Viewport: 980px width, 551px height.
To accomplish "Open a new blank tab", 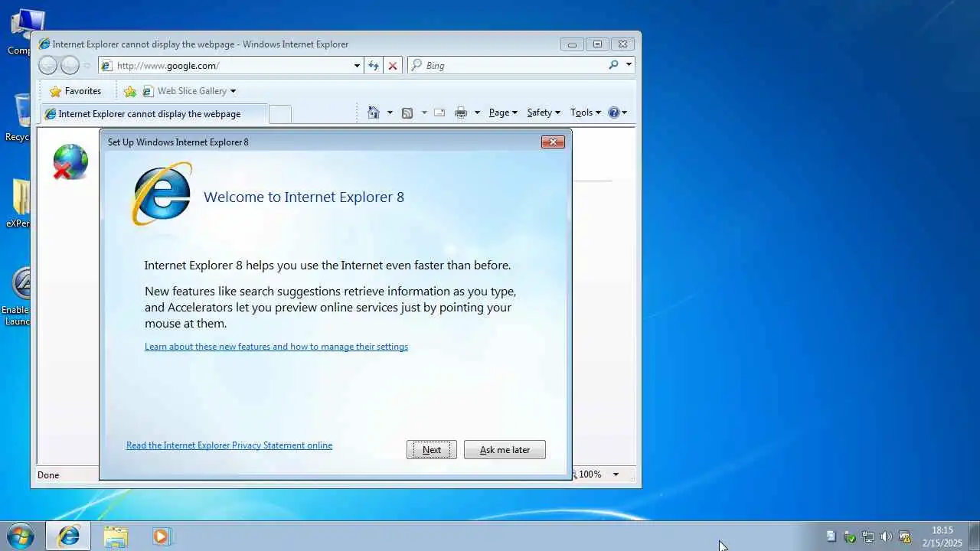I will coord(280,114).
